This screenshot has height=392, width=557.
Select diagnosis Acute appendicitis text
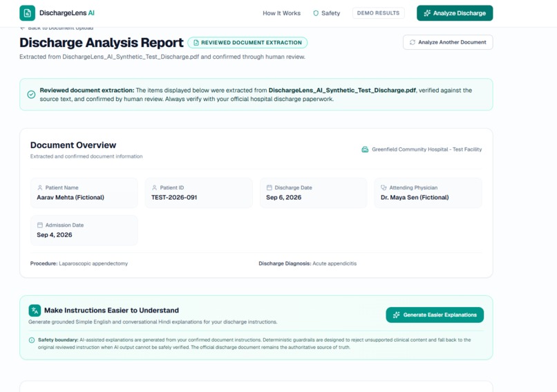point(334,263)
